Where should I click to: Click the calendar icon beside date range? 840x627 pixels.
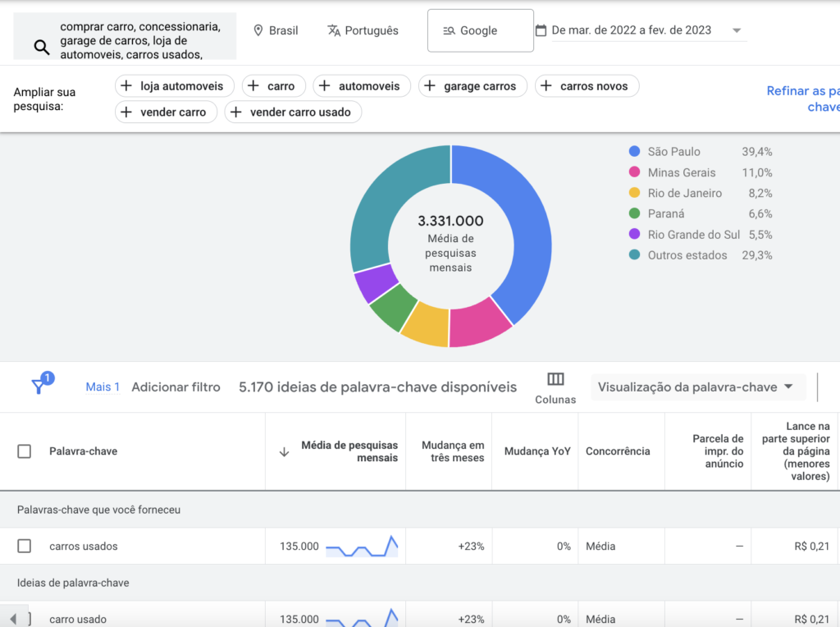click(x=541, y=30)
